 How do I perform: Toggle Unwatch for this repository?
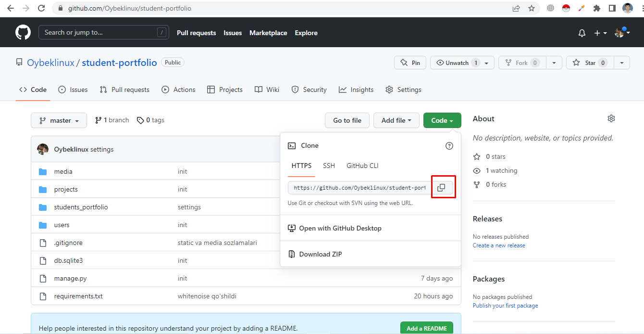pyautogui.click(x=457, y=63)
